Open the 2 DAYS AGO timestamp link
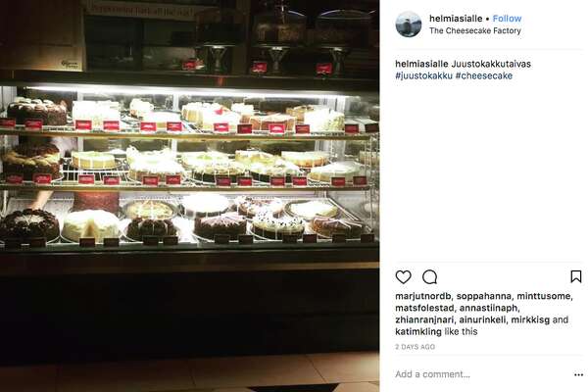Screen dimensions: 588x392 pos(415,347)
